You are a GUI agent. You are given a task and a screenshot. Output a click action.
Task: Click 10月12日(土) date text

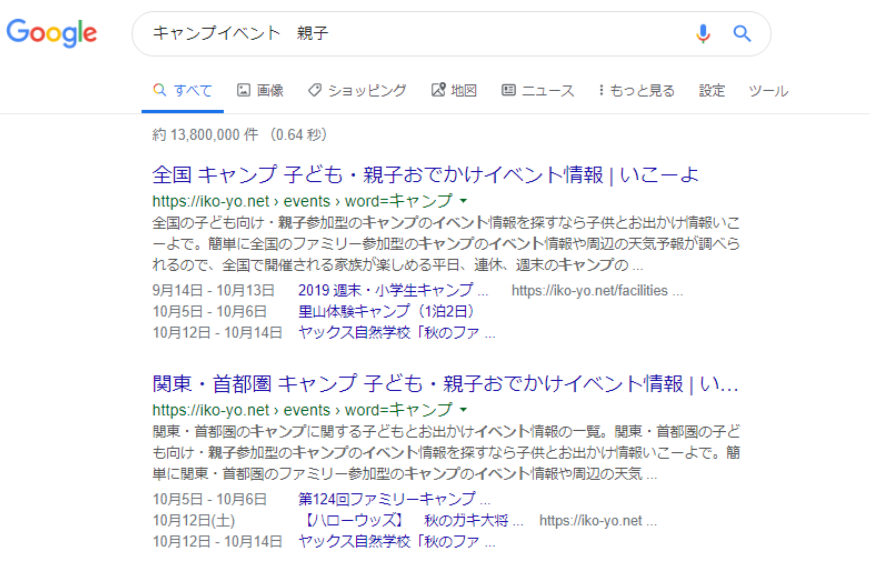tap(194, 520)
